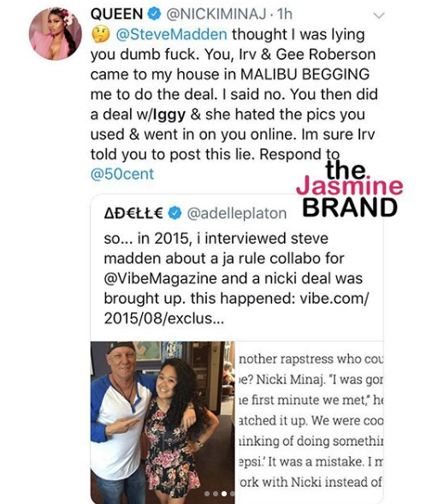
Task: Select the first carousel dot indicator
Action: [207, 494]
